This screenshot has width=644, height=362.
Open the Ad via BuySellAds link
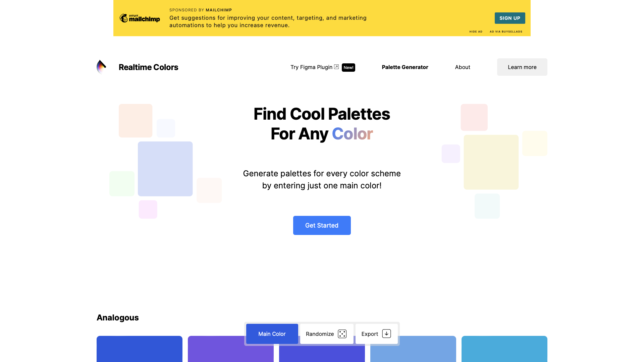(x=506, y=32)
